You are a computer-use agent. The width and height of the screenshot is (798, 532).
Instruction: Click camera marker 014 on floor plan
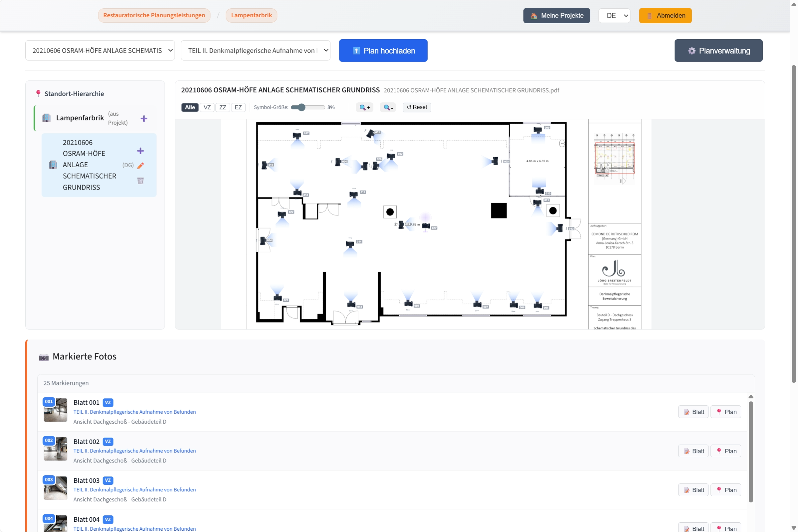350,244
